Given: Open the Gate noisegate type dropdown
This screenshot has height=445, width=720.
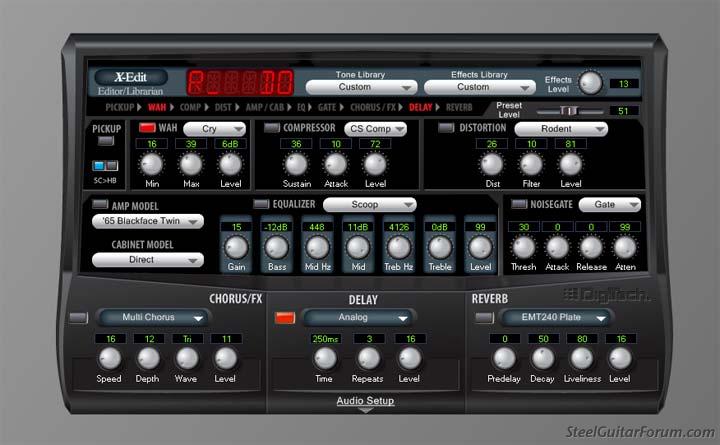Looking at the screenshot, I should point(610,204).
